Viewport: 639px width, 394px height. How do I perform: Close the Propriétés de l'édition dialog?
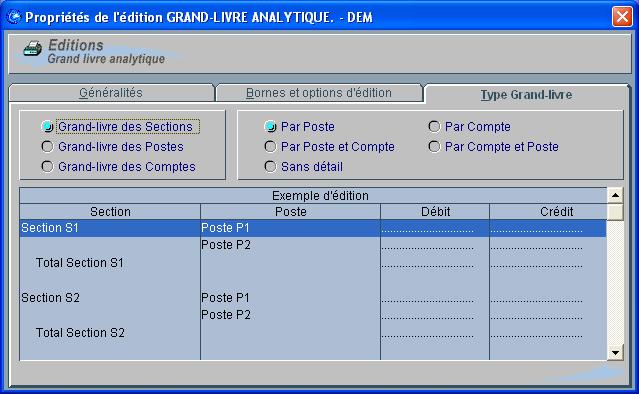[x=622, y=17]
